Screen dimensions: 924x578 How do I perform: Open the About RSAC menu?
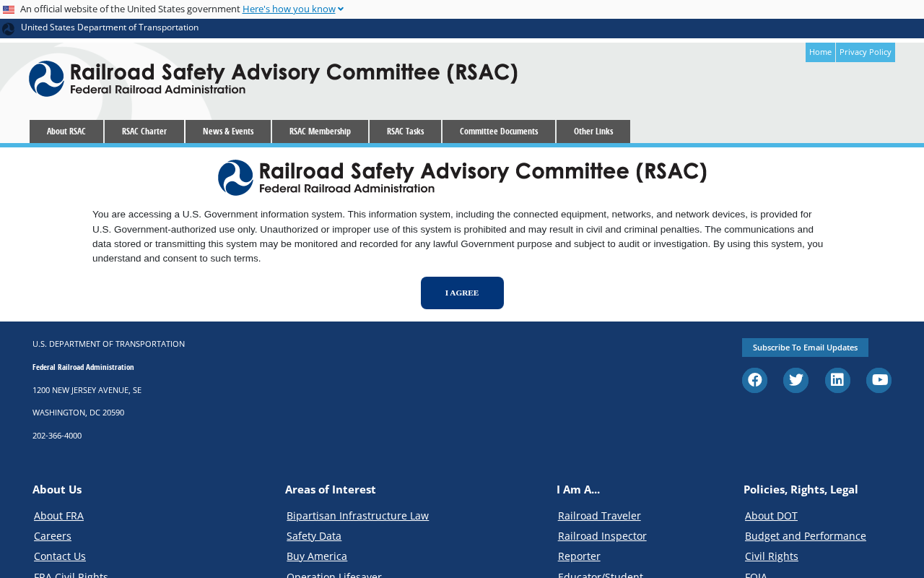(x=66, y=131)
